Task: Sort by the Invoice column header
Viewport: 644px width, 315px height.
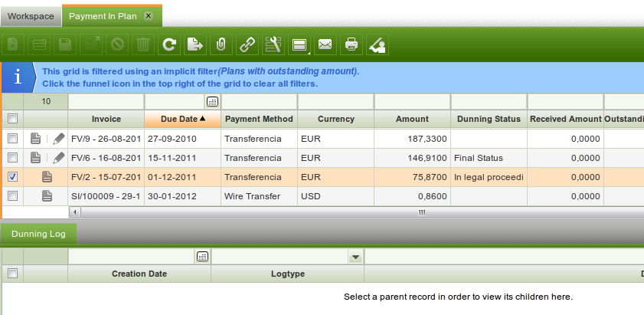Action: coord(106,119)
